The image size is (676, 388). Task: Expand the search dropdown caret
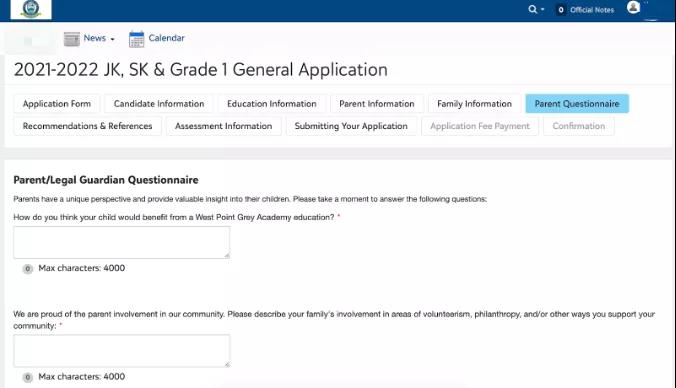click(x=542, y=9)
